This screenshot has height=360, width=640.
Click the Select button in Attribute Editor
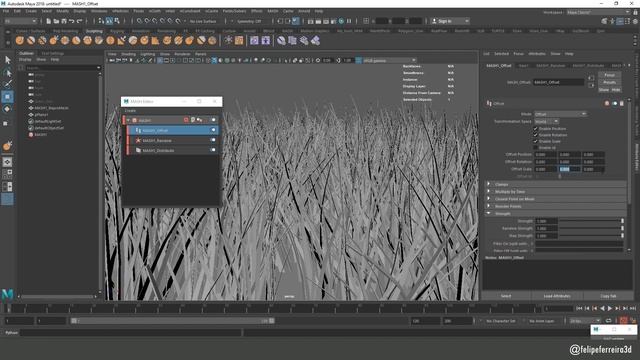click(506, 296)
